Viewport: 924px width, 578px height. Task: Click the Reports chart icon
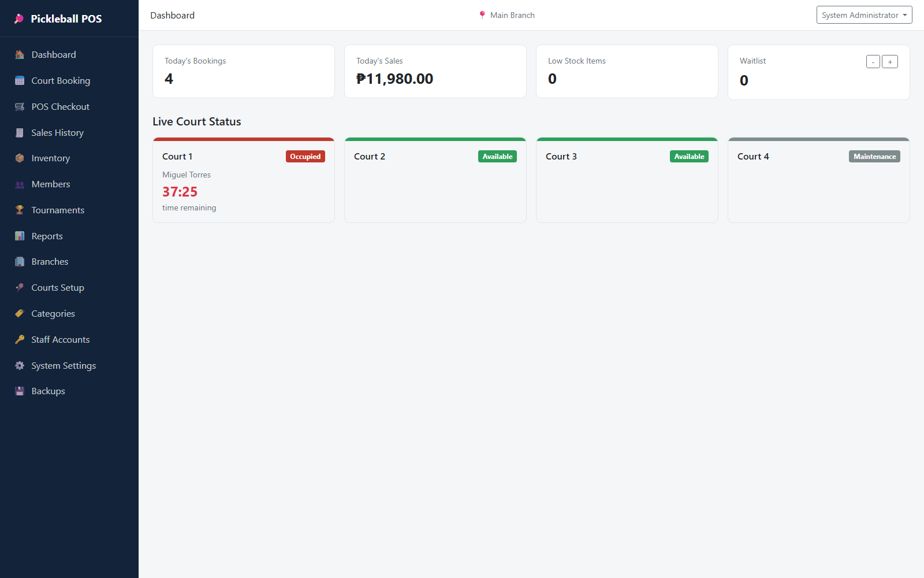(20, 236)
